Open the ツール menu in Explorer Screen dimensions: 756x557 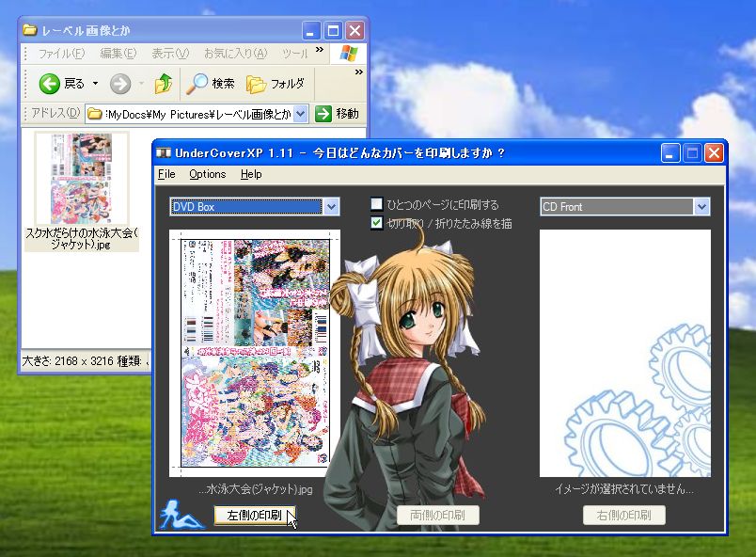point(295,53)
